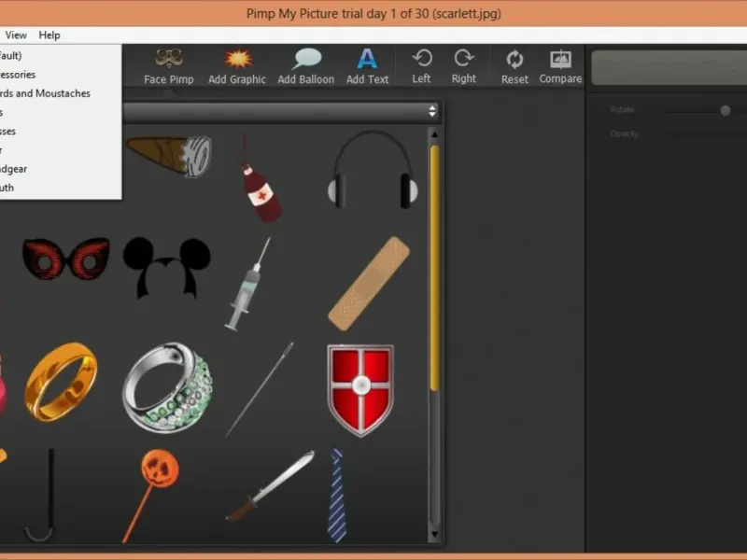
Task: Pick the adhesive bandage graphic
Action: tap(369, 283)
